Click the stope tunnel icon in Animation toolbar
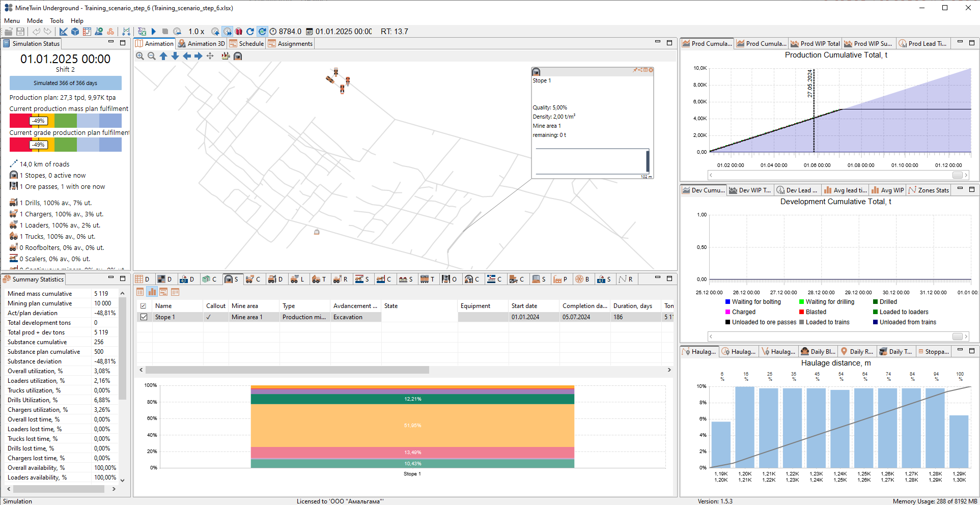Viewport: 980px width, 505px height. click(x=238, y=56)
